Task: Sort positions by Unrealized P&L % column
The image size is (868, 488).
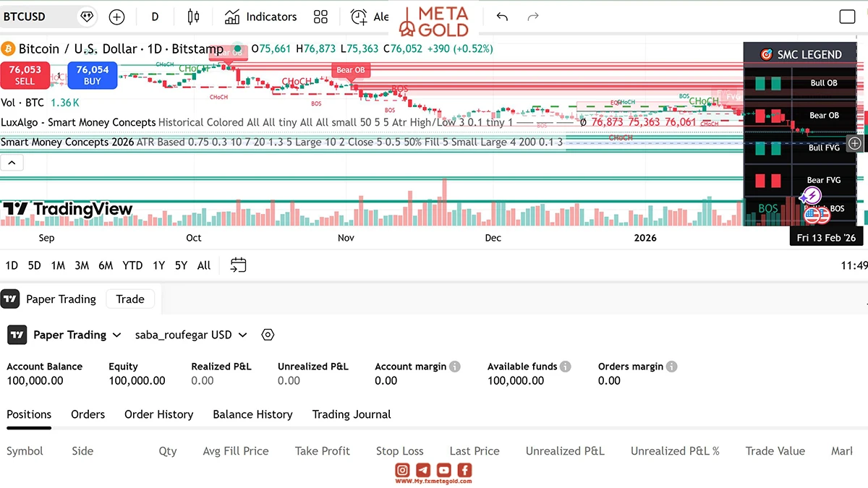Action: pyautogui.click(x=675, y=451)
